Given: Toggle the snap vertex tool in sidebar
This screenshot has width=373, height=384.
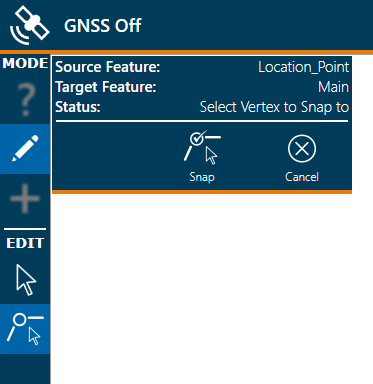Looking at the screenshot, I should [x=25, y=329].
